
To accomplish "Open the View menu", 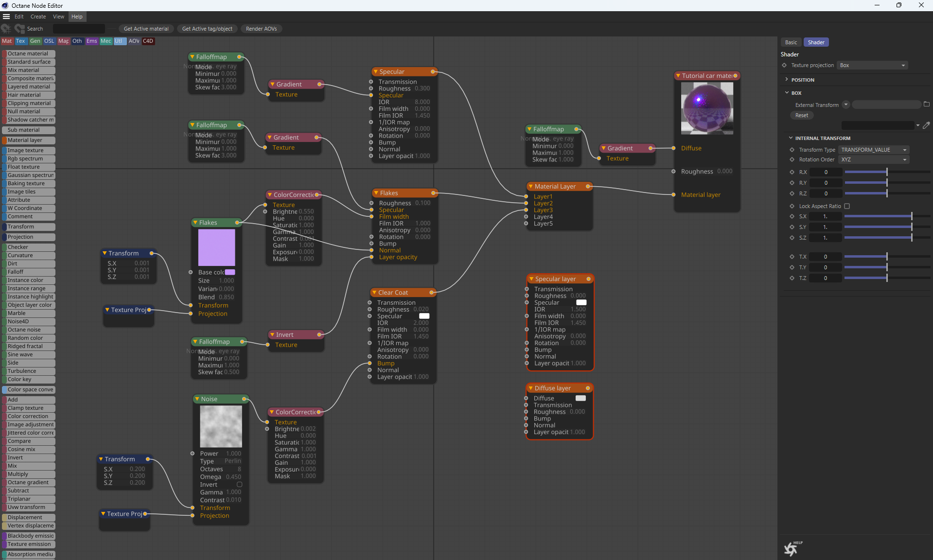I will tap(58, 17).
